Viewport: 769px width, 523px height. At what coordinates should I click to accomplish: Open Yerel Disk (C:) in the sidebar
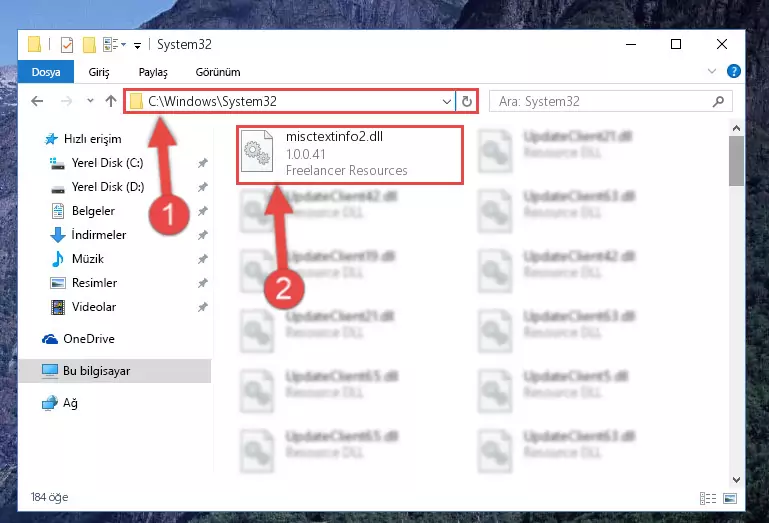[107, 163]
